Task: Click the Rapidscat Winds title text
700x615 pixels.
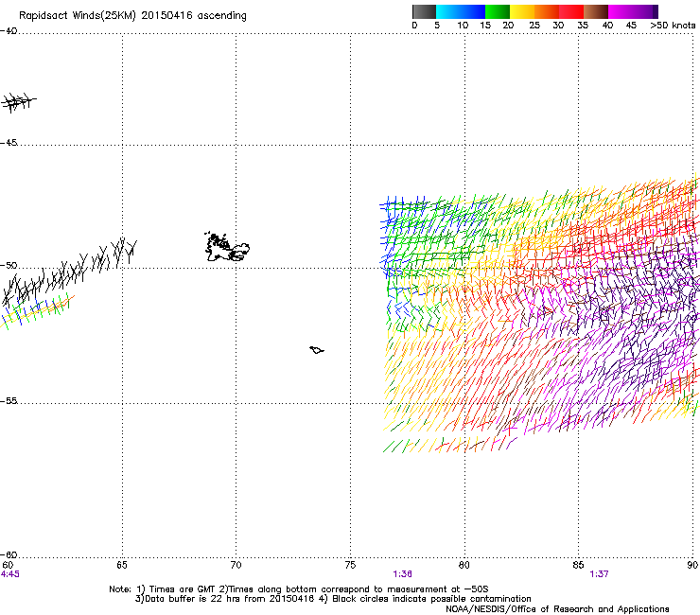Action: (x=132, y=16)
